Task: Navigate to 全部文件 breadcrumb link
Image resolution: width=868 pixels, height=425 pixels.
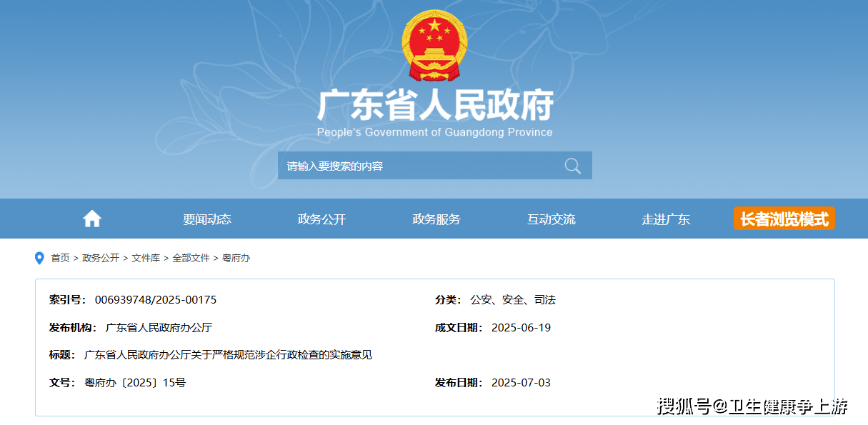Action: pyautogui.click(x=191, y=258)
